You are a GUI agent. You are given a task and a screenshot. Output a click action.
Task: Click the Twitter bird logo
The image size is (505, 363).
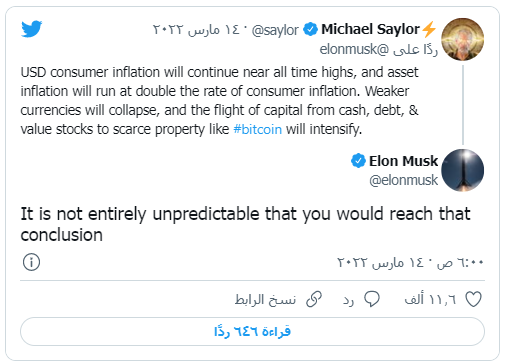coord(32,29)
